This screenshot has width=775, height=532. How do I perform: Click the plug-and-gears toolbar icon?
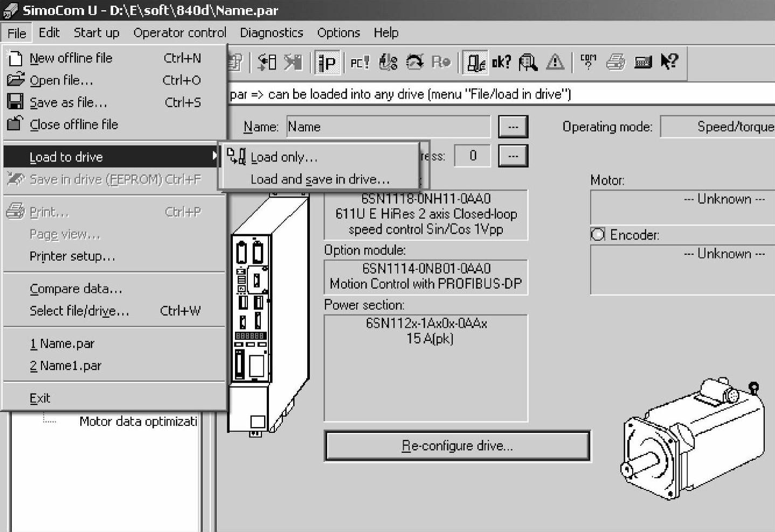tap(388, 62)
